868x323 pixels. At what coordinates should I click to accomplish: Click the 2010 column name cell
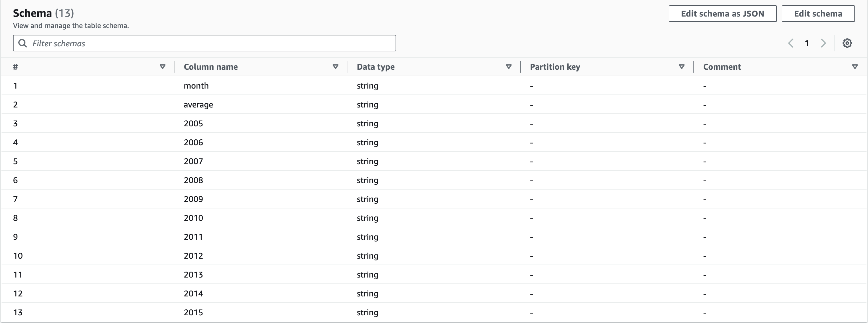pyautogui.click(x=193, y=218)
